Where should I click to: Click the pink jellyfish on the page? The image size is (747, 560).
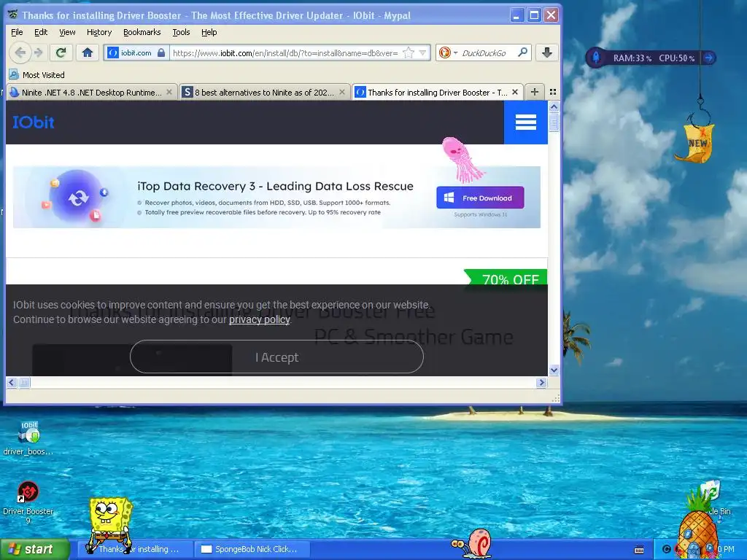(x=461, y=160)
